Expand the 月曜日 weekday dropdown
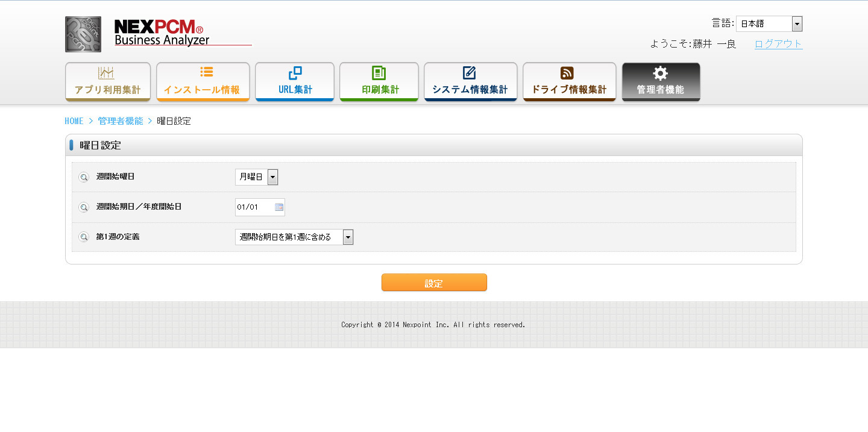Image resolution: width=868 pixels, height=432 pixels. click(256, 177)
